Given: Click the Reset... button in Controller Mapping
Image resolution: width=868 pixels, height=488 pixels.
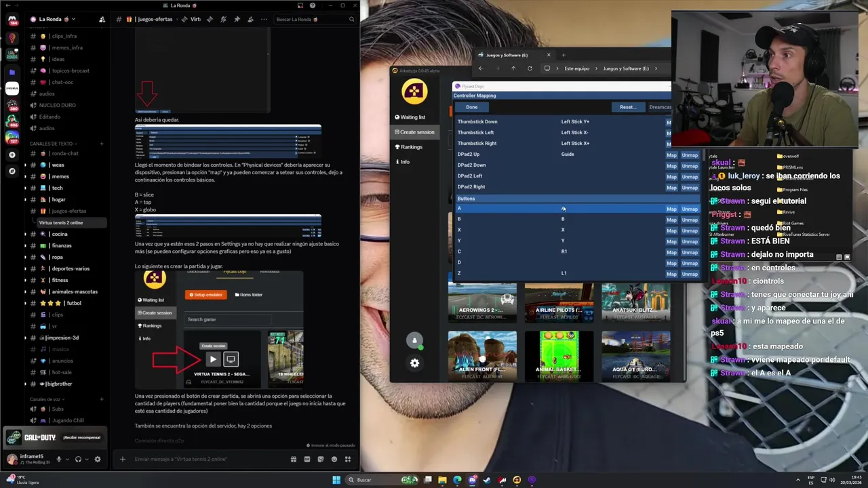Looking at the screenshot, I should (x=628, y=107).
